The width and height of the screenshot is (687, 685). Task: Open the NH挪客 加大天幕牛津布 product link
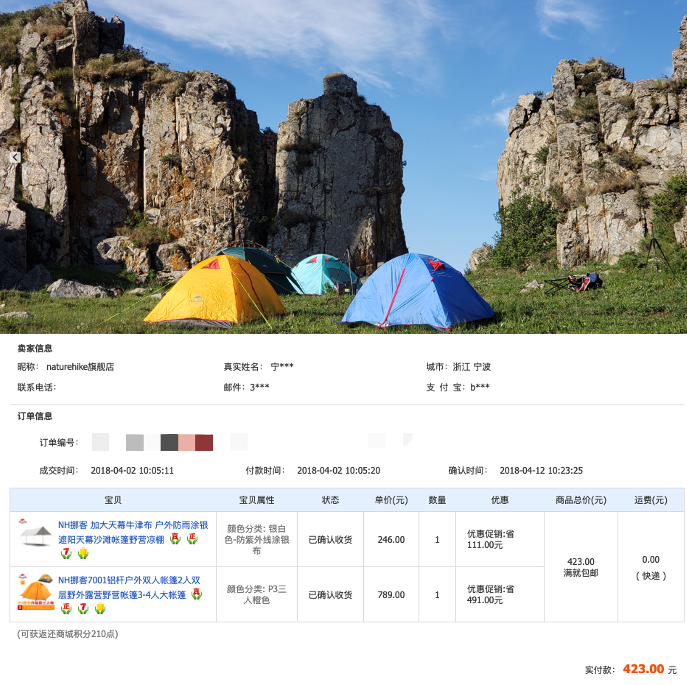[x=133, y=532]
